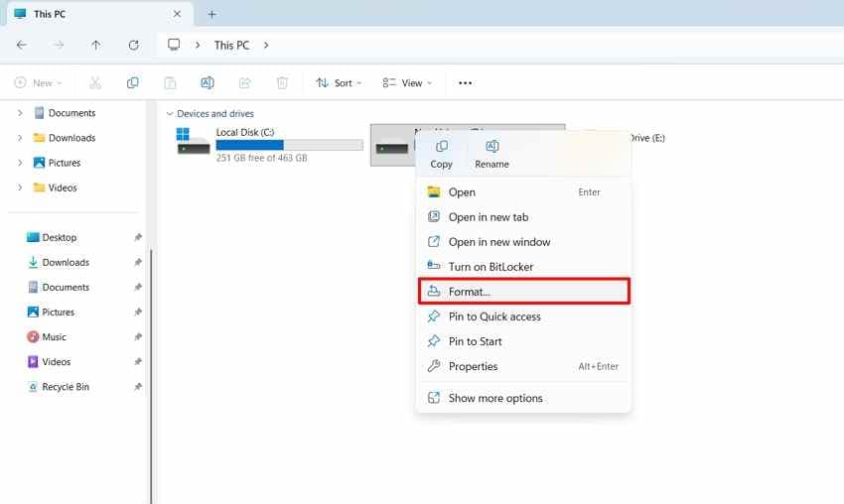Click Rename in the context menu

tap(492, 155)
